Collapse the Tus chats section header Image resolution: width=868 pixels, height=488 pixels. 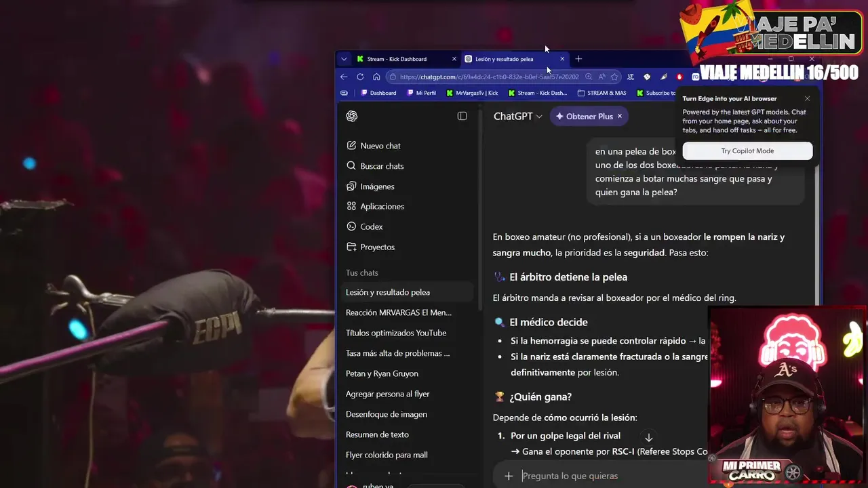(362, 272)
